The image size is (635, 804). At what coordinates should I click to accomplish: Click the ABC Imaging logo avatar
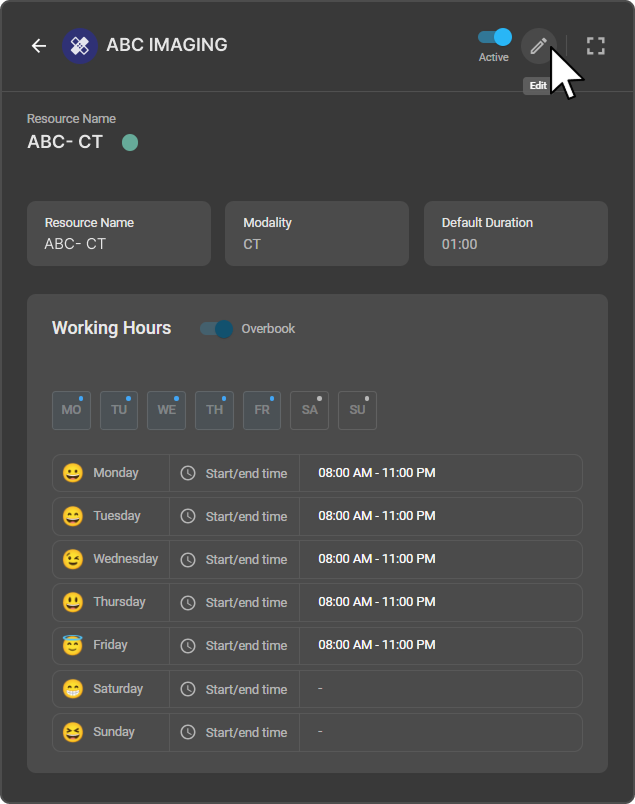(80, 46)
